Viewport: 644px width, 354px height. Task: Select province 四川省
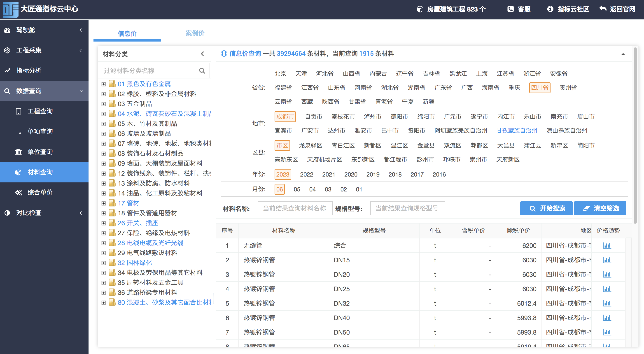click(x=540, y=88)
